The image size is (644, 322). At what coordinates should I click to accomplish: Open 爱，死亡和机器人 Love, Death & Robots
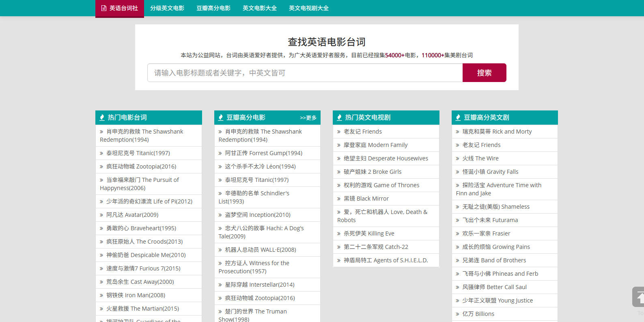click(x=382, y=216)
